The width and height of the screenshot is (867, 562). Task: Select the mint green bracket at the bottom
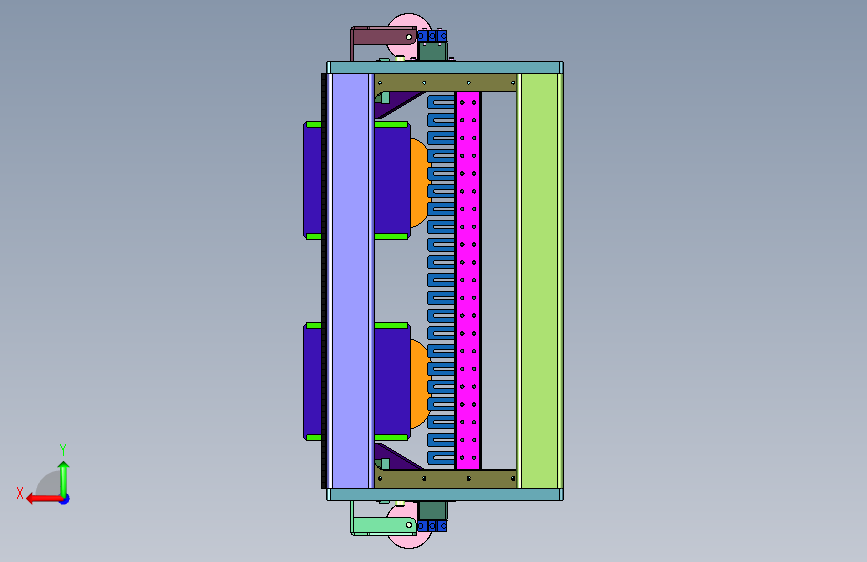point(384,525)
